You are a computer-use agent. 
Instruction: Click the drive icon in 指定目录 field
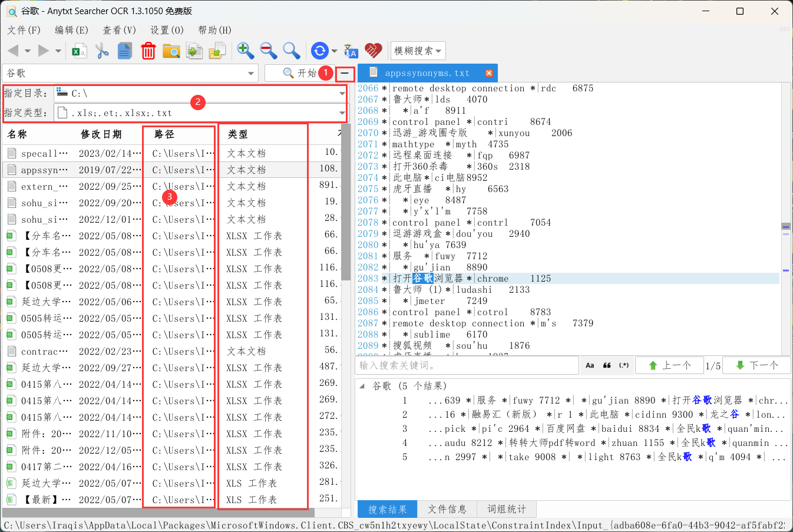point(62,92)
